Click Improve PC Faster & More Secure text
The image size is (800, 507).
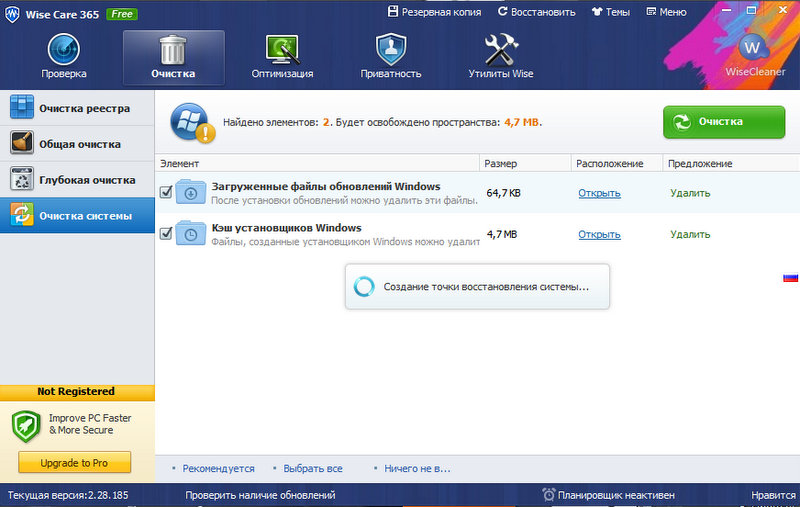90,424
